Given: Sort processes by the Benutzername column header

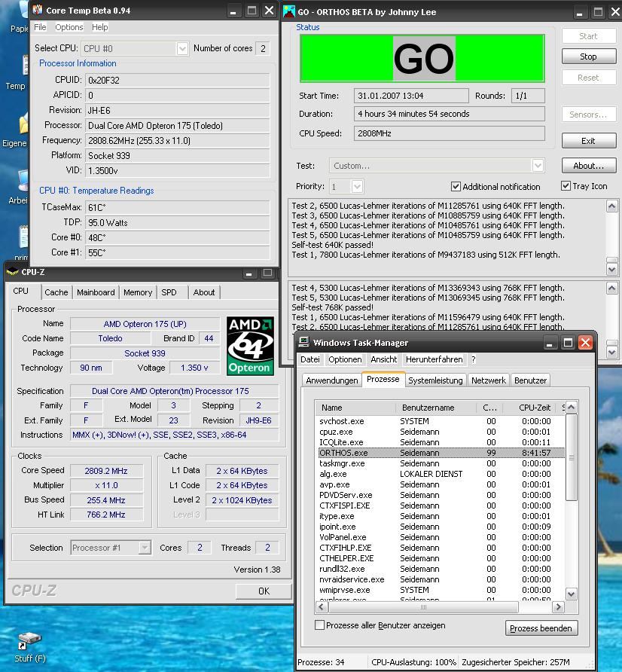Looking at the screenshot, I should pyautogui.click(x=435, y=407).
